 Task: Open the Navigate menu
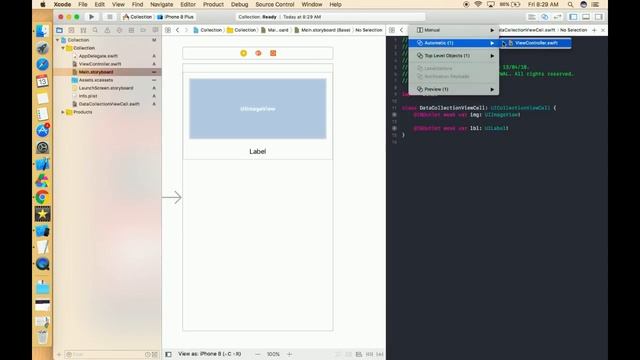coord(161,4)
